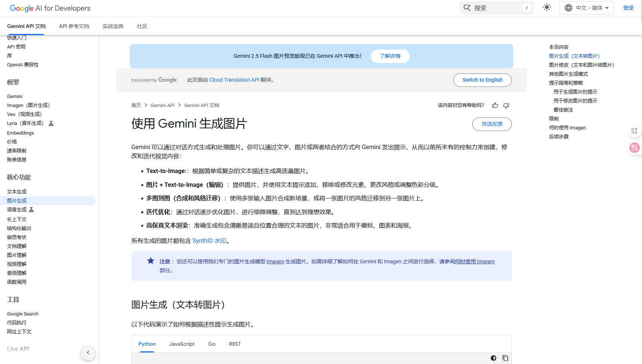Open the SynthID 水印 link
642x364 pixels.
tap(209, 241)
